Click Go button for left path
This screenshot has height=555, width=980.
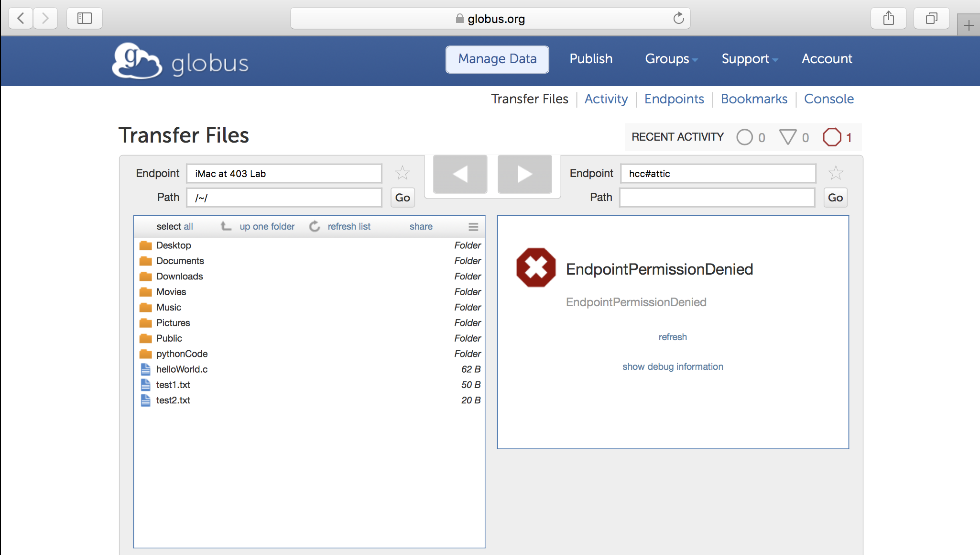coord(403,198)
